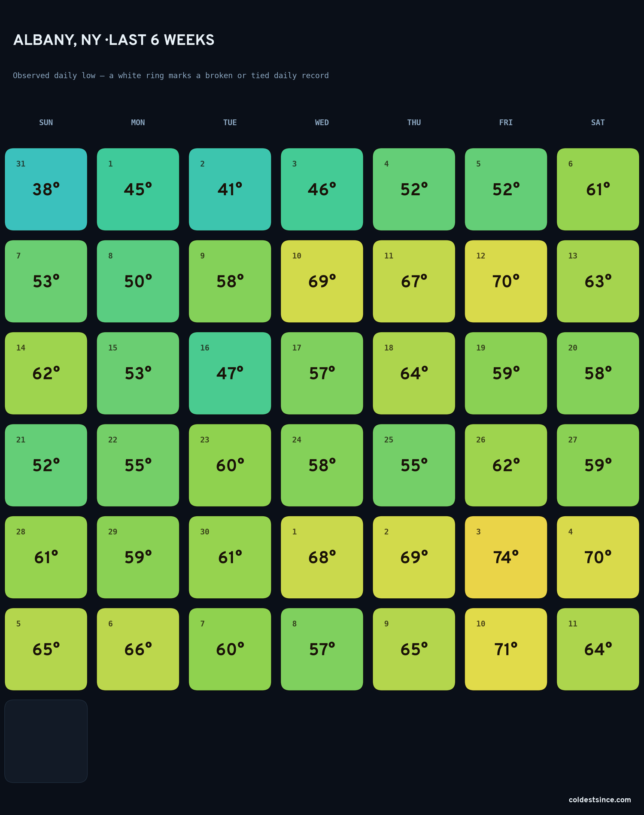644x815 pixels.
Task: Click the SUN column header
Action: point(46,122)
